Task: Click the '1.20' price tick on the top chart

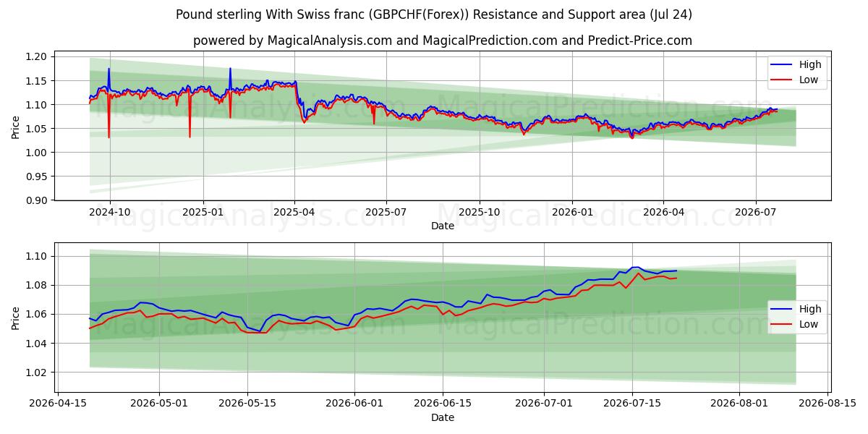Action: (x=38, y=56)
